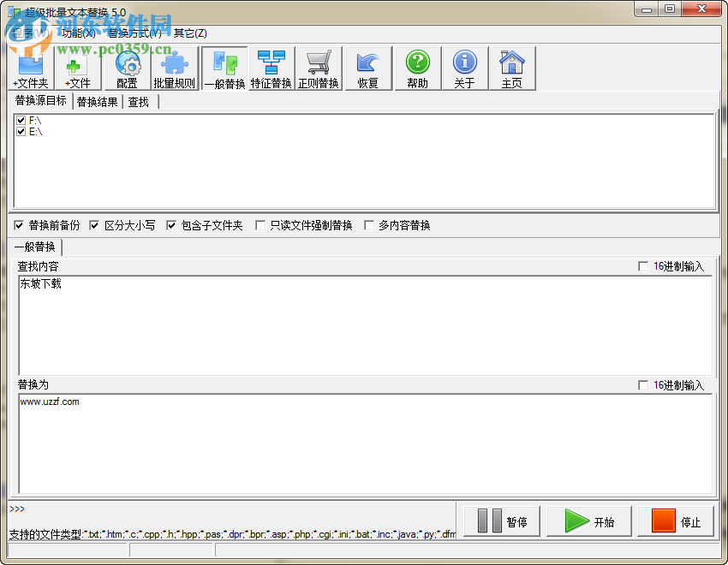Enable the 只读文件强制替换 checkbox
Image resolution: width=728 pixels, height=565 pixels.
click(x=260, y=225)
